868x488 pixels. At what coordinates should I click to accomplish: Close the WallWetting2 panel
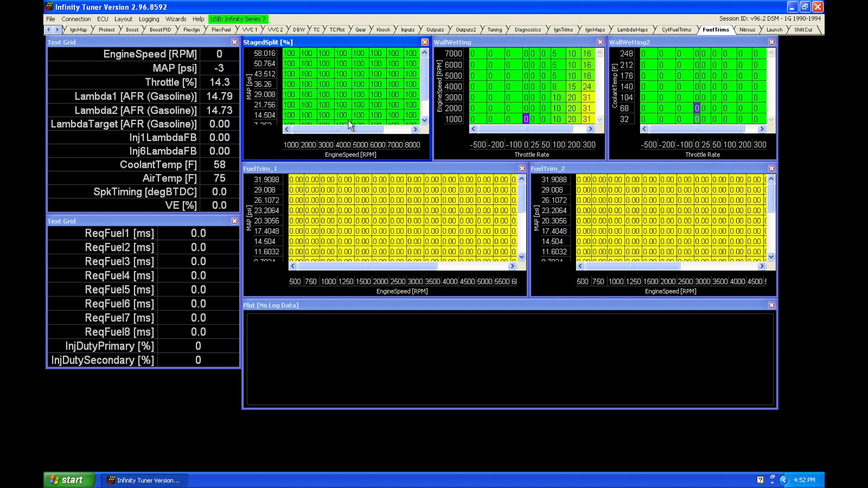coord(771,42)
